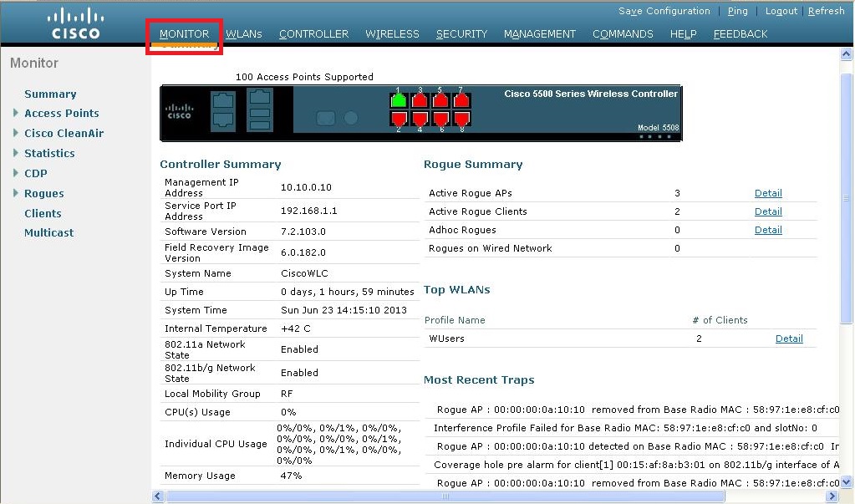
Task: Open the WIRELESS menu tab
Action: point(392,33)
